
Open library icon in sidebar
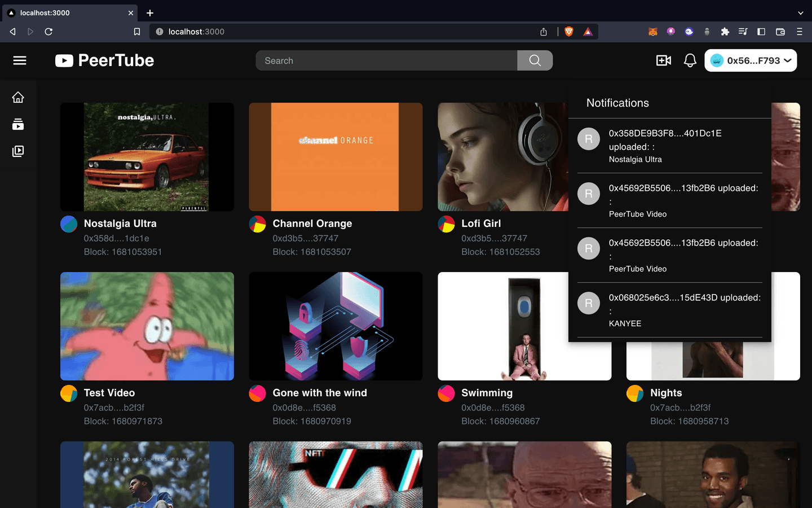click(18, 151)
